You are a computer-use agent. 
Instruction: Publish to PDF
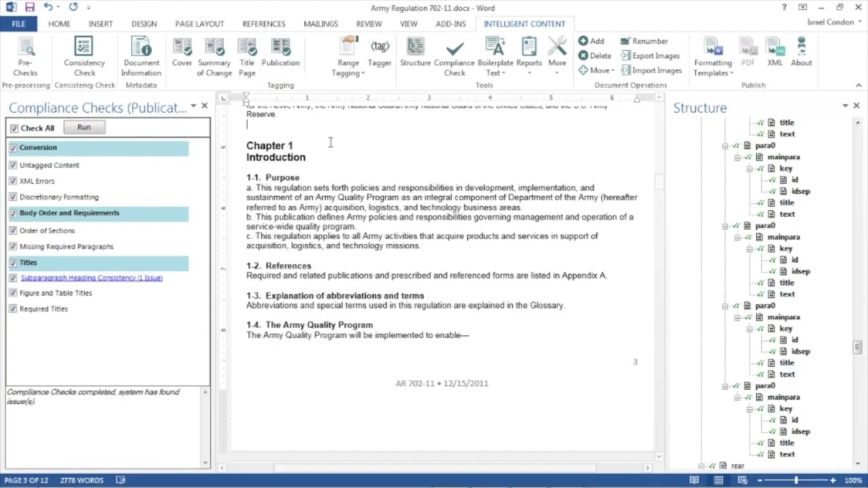point(748,53)
